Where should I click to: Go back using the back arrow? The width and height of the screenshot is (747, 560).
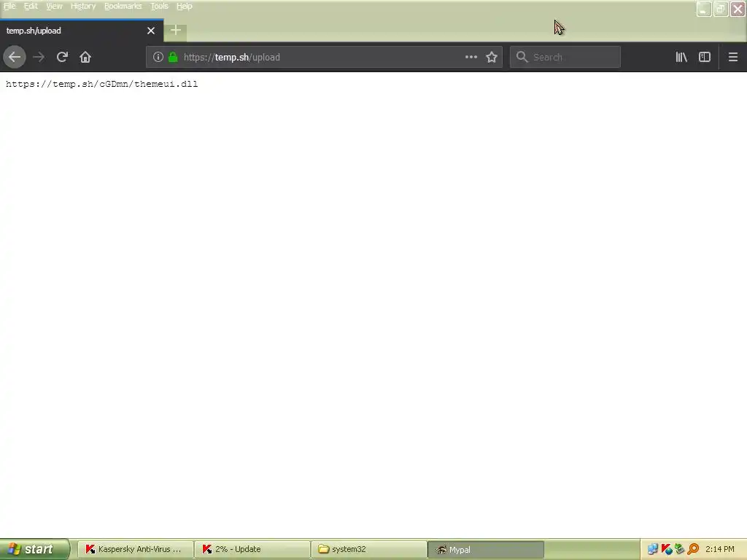click(15, 57)
